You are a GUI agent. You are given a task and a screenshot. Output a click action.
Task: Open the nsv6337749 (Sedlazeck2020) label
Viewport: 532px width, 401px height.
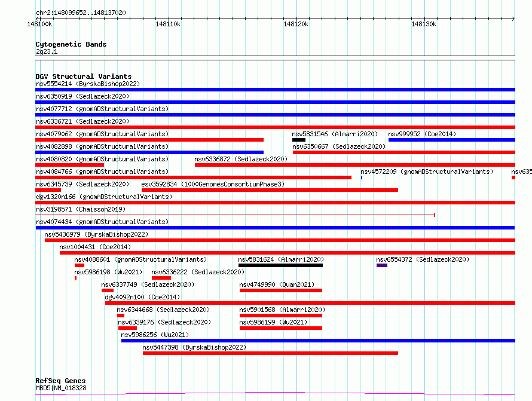pos(148,284)
